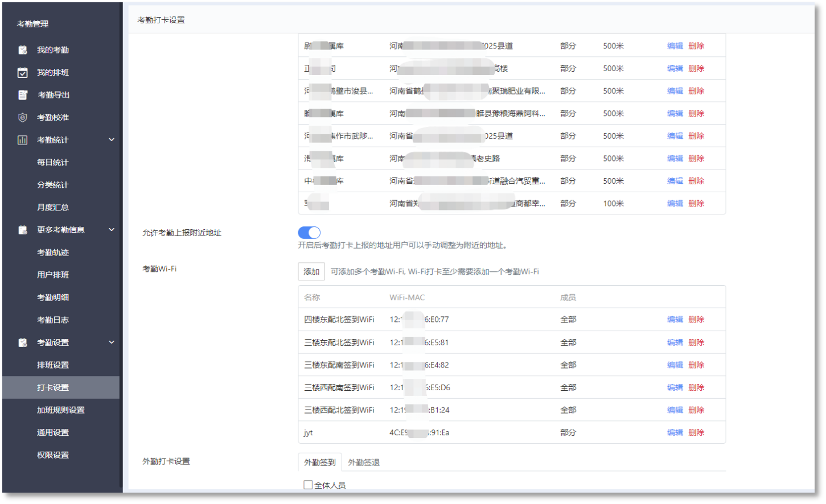Click the 更多考勤信息 icon
Image resolution: width=826 pixels, height=504 pixels.
click(x=23, y=230)
